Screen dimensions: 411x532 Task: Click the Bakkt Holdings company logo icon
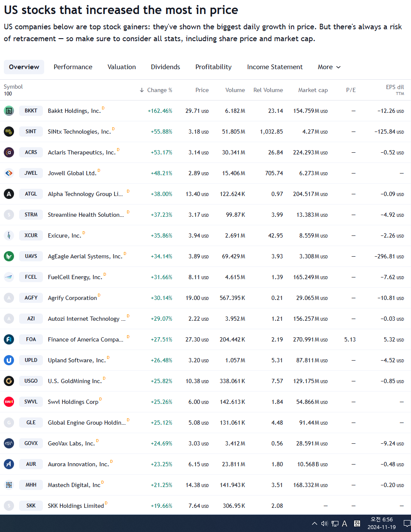(9, 111)
